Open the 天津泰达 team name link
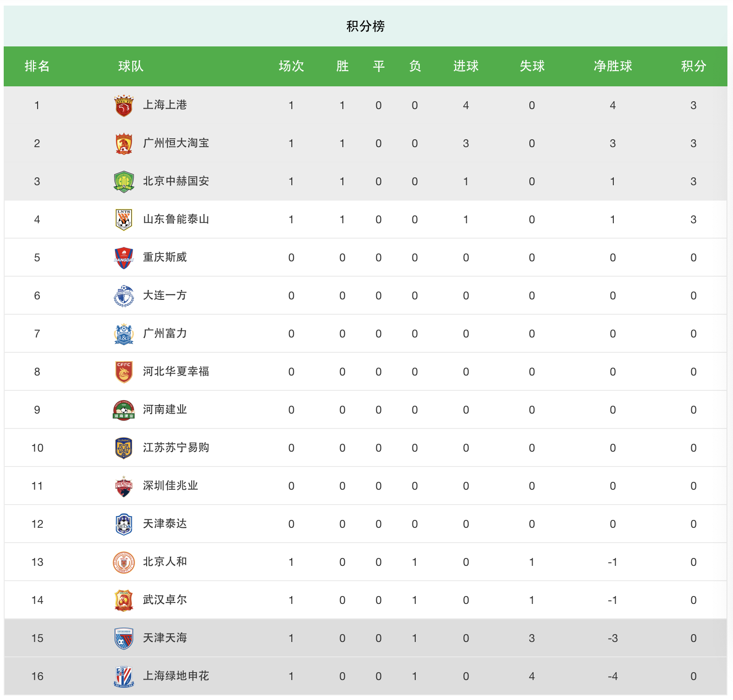This screenshot has height=700, width=733. (x=165, y=524)
